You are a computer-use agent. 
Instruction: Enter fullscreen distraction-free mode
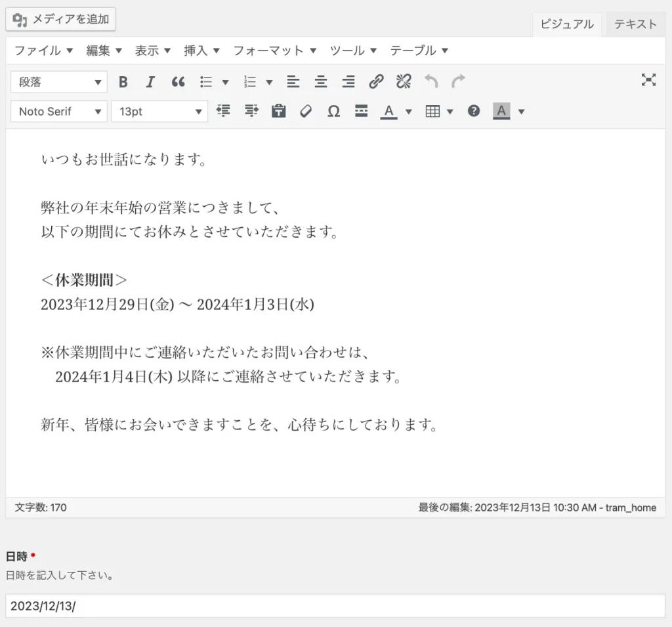click(x=648, y=80)
